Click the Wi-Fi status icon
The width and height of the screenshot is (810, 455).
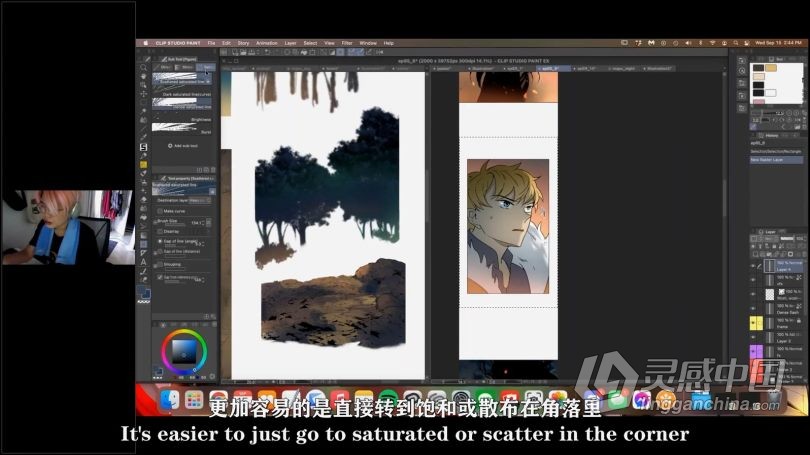(712, 43)
